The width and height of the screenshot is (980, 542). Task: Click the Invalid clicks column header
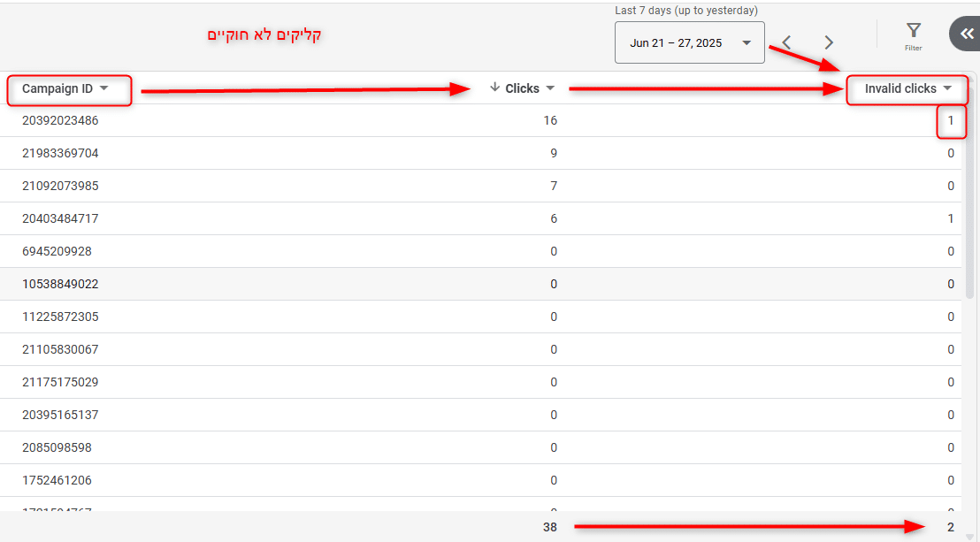[900, 88]
